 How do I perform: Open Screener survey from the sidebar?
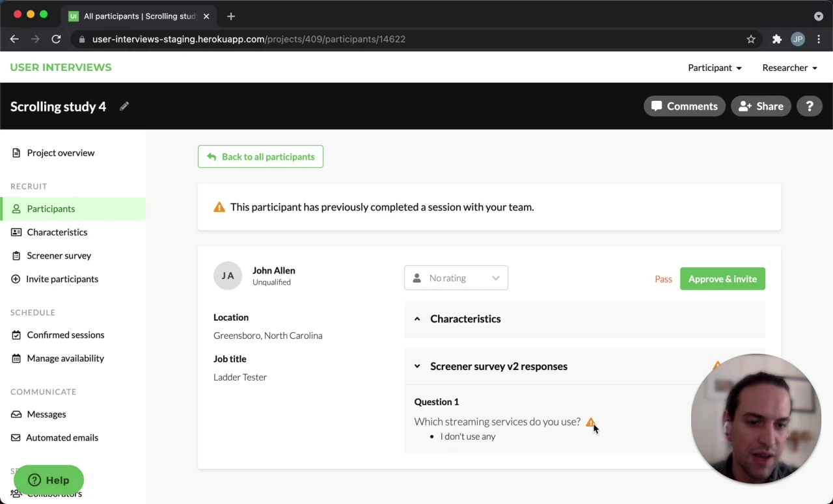click(59, 256)
